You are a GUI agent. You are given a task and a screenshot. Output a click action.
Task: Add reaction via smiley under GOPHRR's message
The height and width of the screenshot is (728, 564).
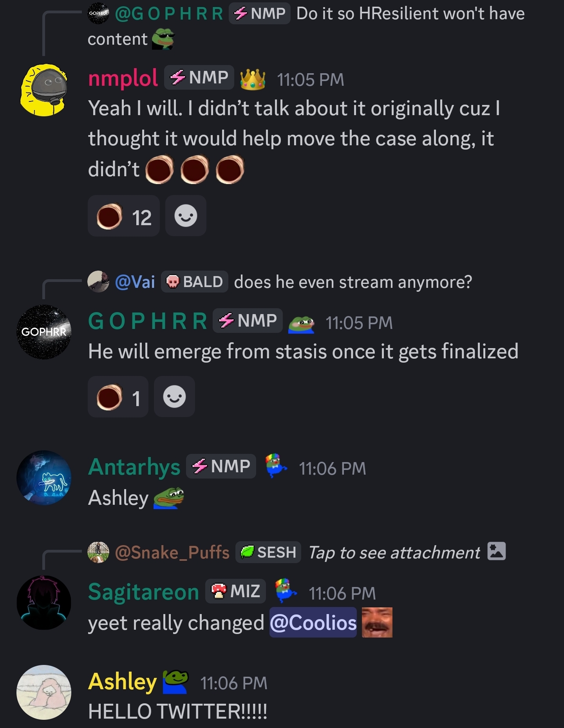(x=174, y=397)
